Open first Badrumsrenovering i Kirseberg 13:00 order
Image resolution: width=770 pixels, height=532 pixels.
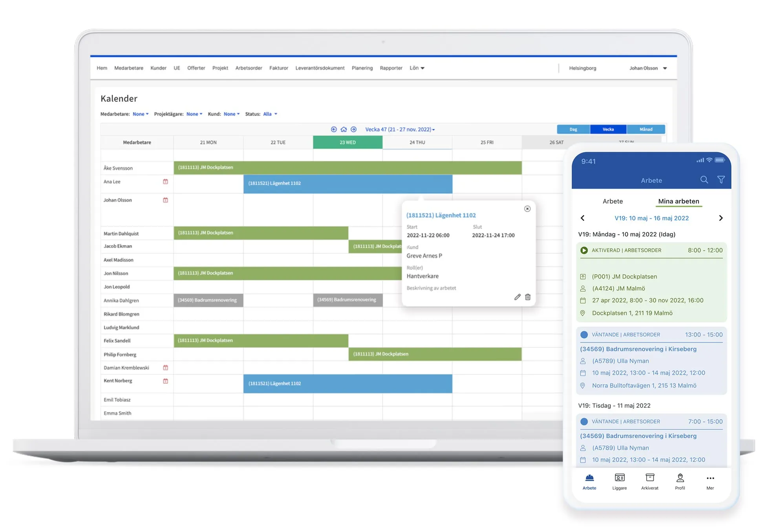[651, 361]
